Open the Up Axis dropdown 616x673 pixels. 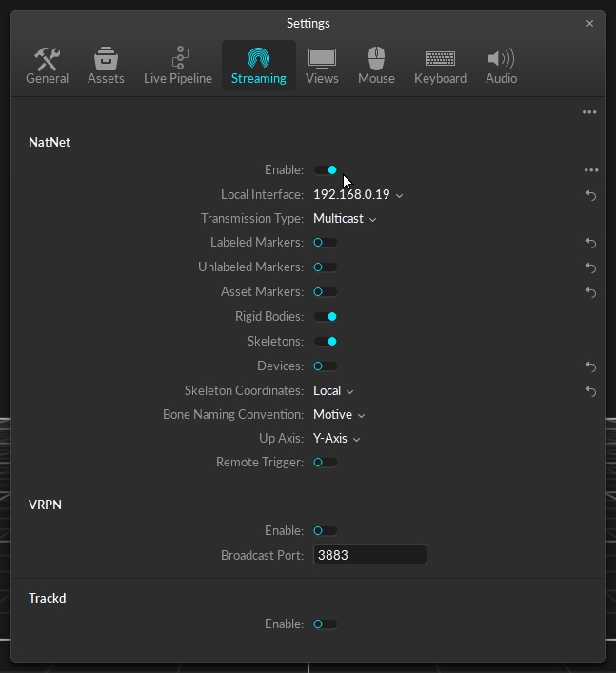click(x=336, y=439)
